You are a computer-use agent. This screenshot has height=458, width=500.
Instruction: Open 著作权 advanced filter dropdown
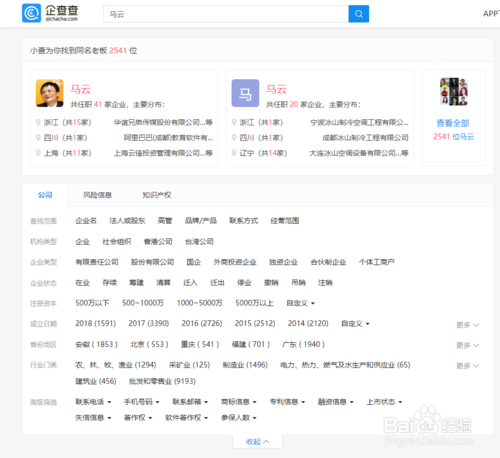(x=138, y=417)
